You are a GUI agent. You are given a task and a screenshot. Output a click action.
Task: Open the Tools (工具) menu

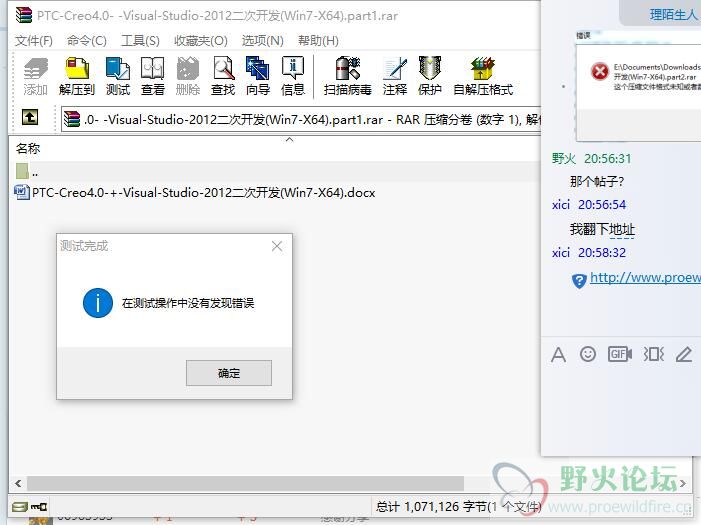pyautogui.click(x=140, y=41)
